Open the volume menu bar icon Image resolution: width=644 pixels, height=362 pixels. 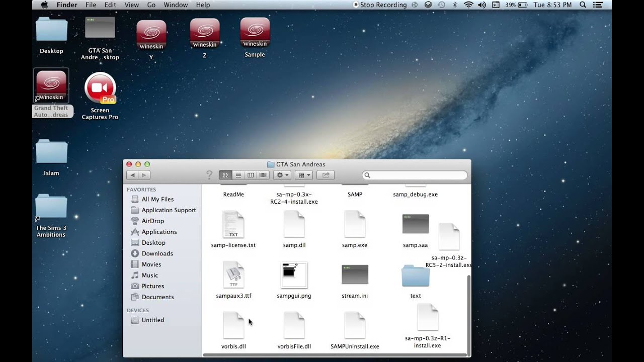pyautogui.click(x=482, y=5)
